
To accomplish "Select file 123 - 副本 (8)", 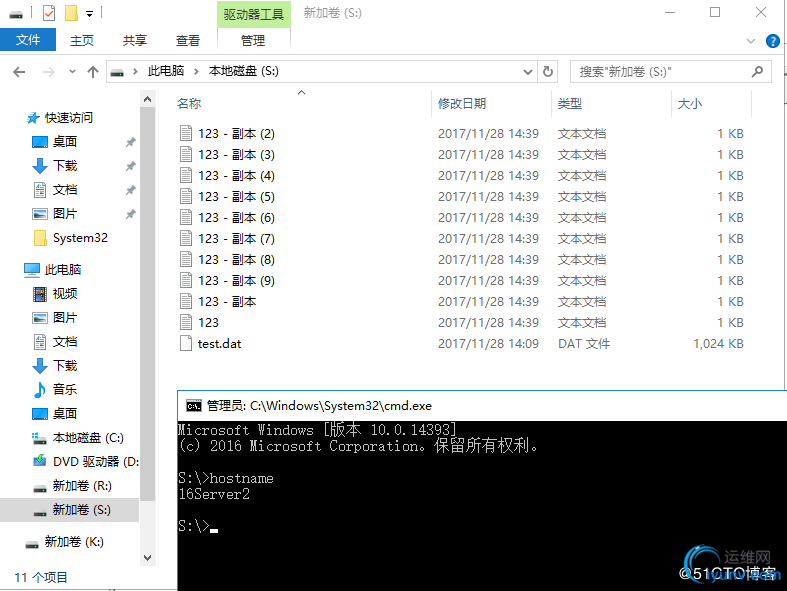I will point(236,260).
